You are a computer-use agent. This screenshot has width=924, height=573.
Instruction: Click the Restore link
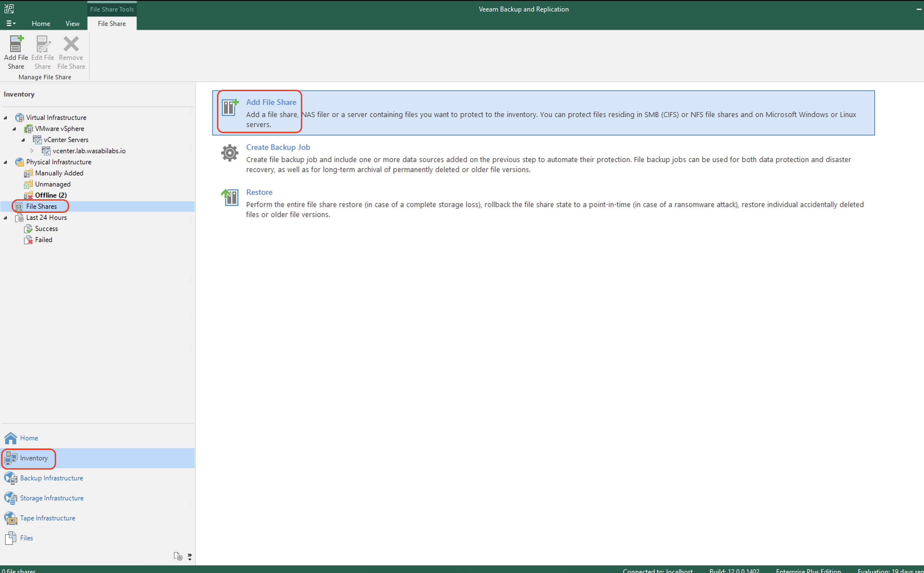click(259, 192)
